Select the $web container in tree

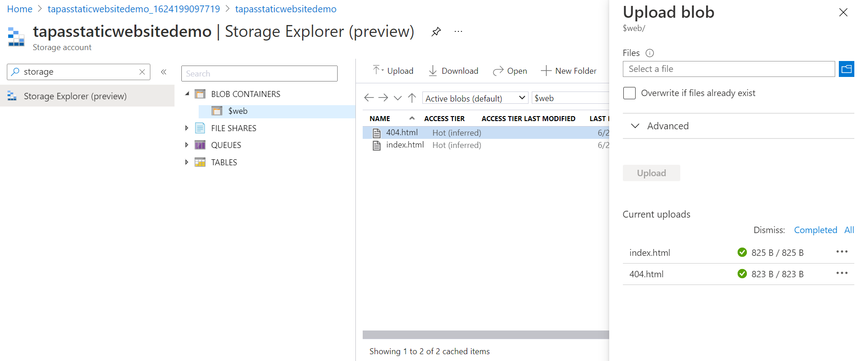click(277, 111)
